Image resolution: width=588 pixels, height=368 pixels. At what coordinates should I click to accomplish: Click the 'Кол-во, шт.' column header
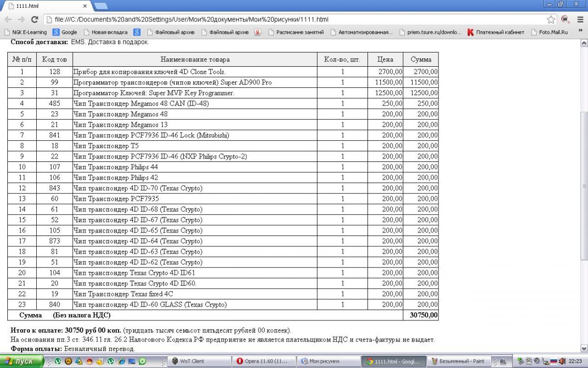[342, 59]
